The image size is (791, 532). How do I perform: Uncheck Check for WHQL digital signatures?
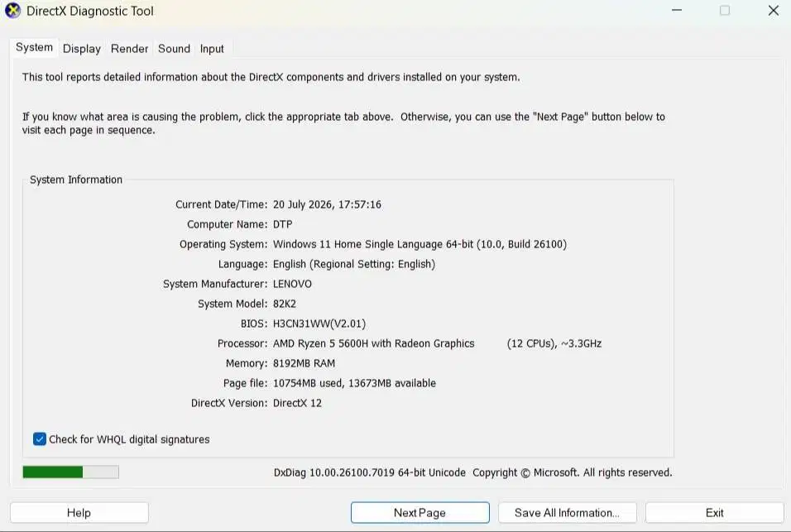(x=40, y=439)
